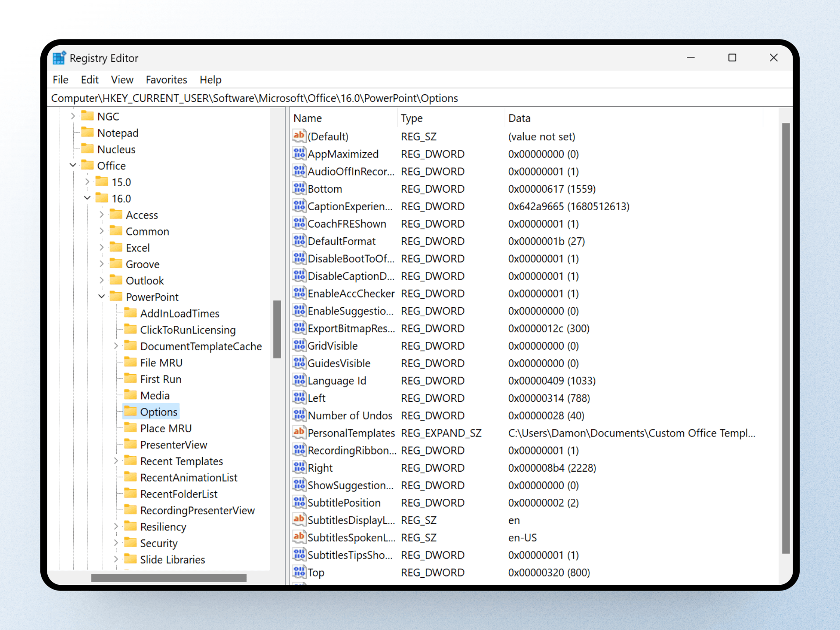Screen dimensions: 840x630
Task: Click the Right DWORD value icon
Action: click(x=299, y=467)
